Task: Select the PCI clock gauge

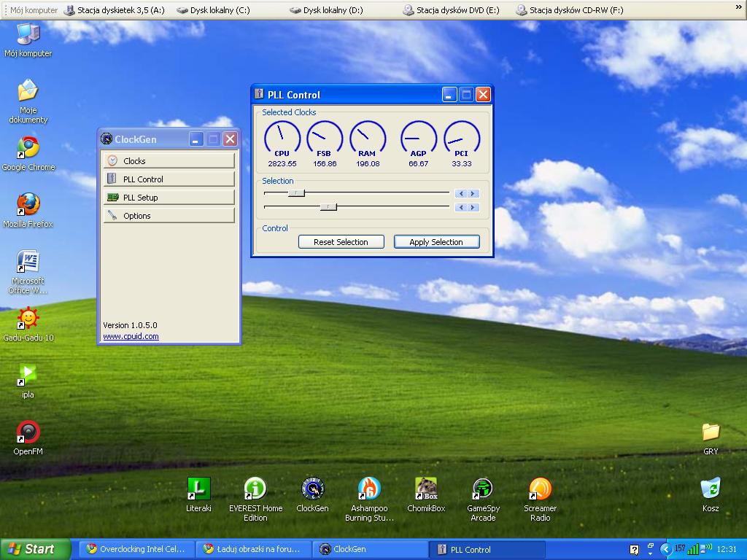Action: 461,137
